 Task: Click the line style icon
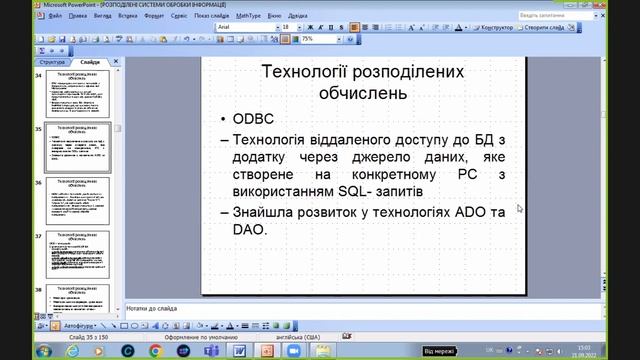point(245,326)
